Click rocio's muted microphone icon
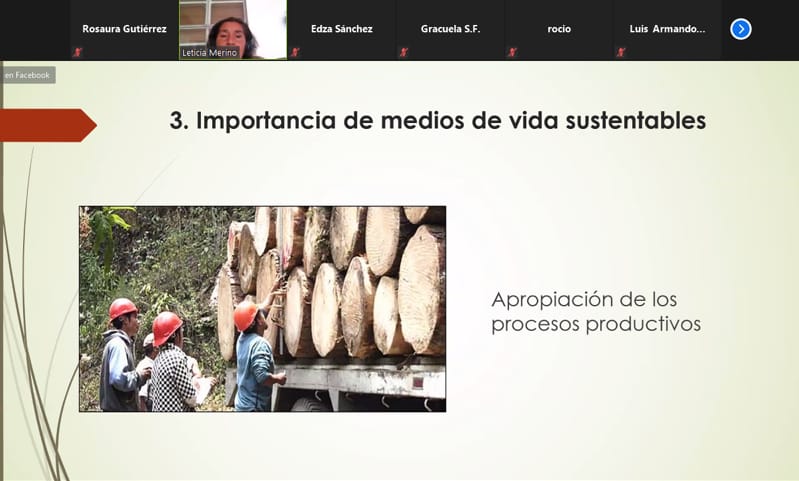This screenshot has width=799, height=481. click(x=512, y=52)
